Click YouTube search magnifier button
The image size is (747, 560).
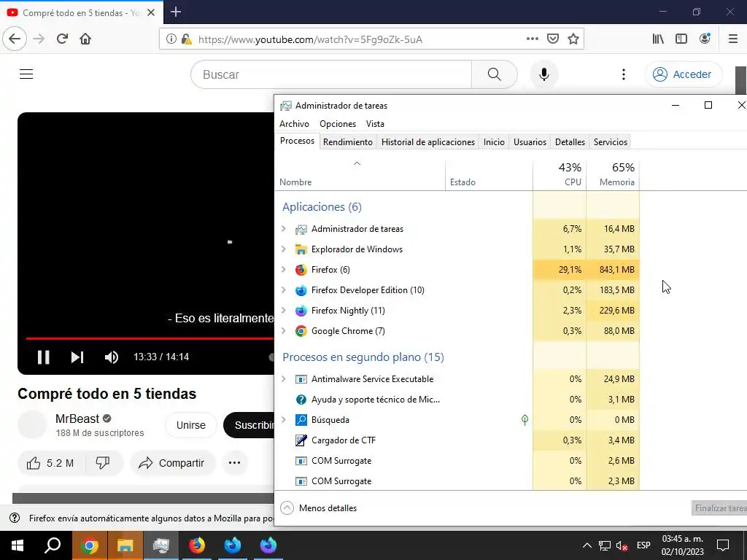coord(494,74)
